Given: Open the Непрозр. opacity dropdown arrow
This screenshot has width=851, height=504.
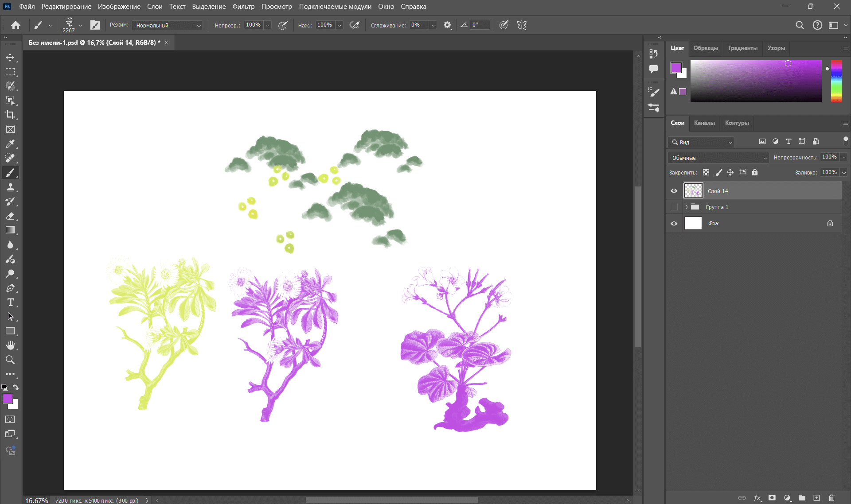Looking at the screenshot, I should click(268, 25).
